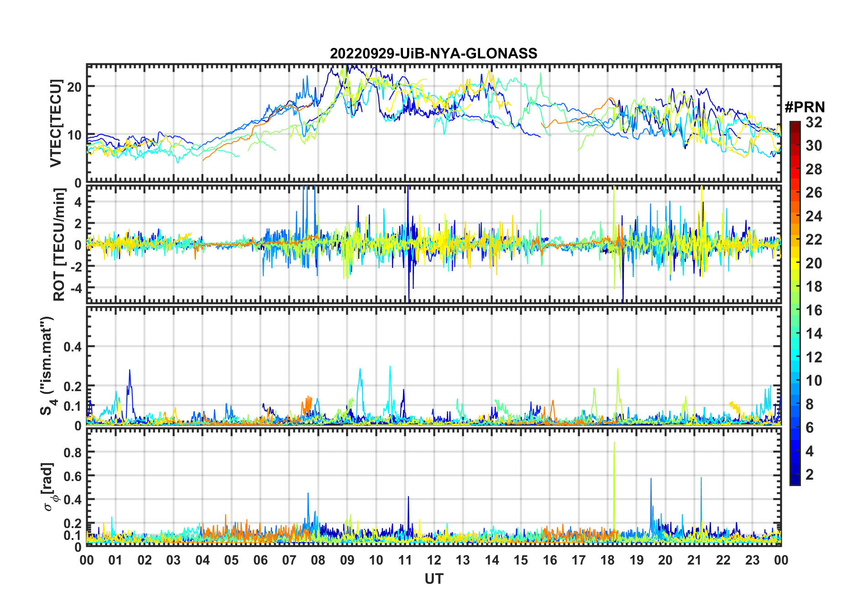Screen dimensions: 868x607
Task: Click colorbar tick label 32
Action: 814,122
